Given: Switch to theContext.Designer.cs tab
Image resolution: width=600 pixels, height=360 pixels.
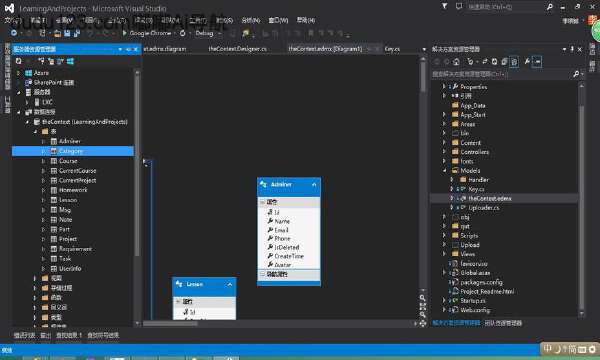Looking at the screenshot, I should click(x=237, y=49).
